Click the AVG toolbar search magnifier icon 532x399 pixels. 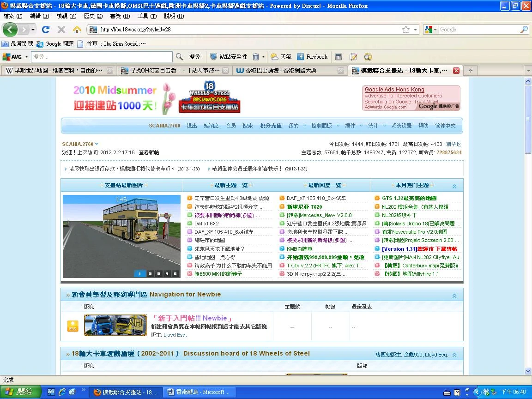click(x=180, y=57)
